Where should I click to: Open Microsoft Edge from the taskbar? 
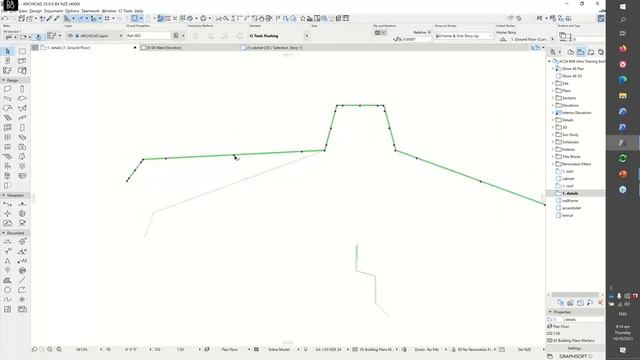pyautogui.click(x=623, y=80)
